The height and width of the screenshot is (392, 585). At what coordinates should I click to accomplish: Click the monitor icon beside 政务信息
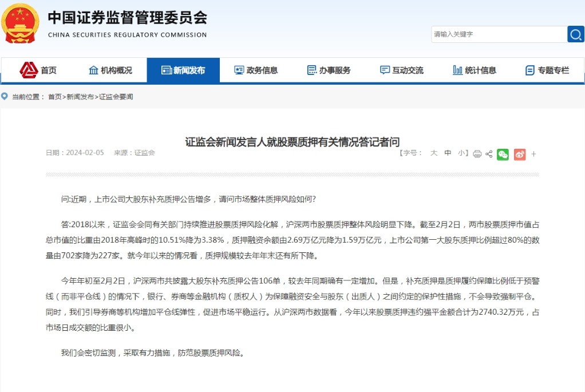click(x=239, y=70)
